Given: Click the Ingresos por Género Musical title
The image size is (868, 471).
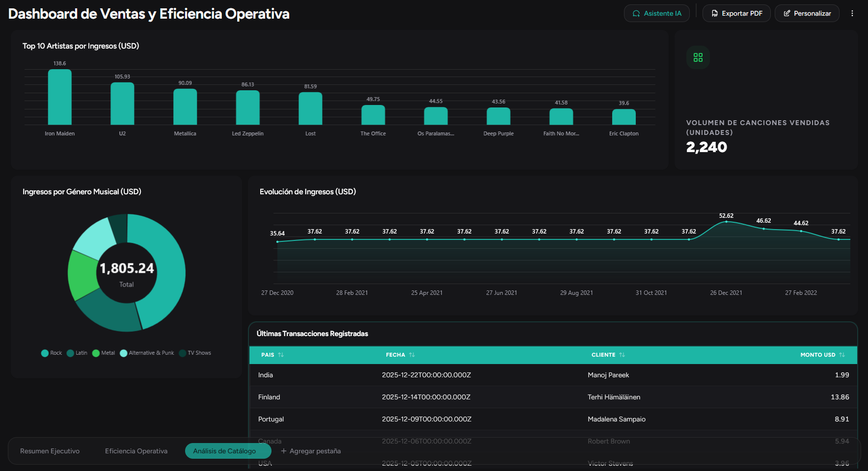Looking at the screenshot, I should pos(81,191).
